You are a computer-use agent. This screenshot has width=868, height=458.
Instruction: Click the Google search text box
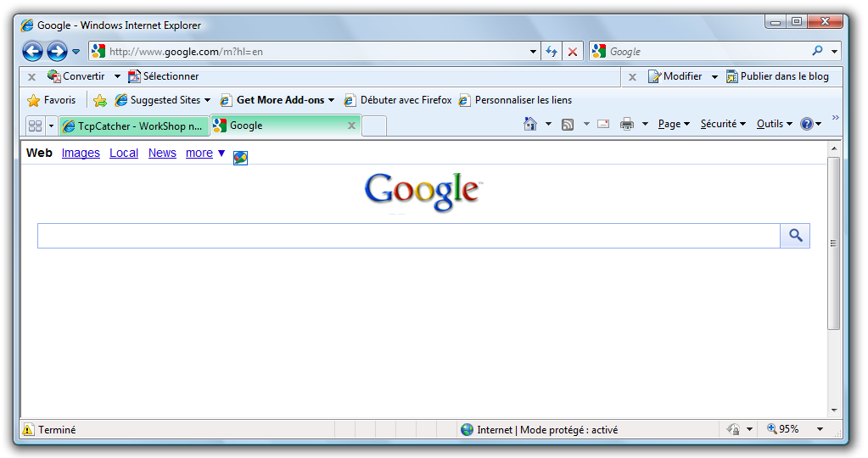pos(408,236)
